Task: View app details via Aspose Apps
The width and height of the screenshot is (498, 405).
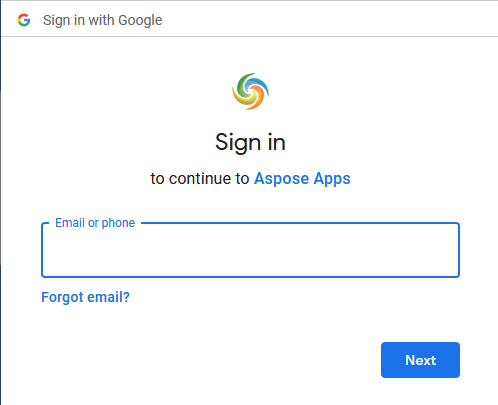Action: pos(302,179)
